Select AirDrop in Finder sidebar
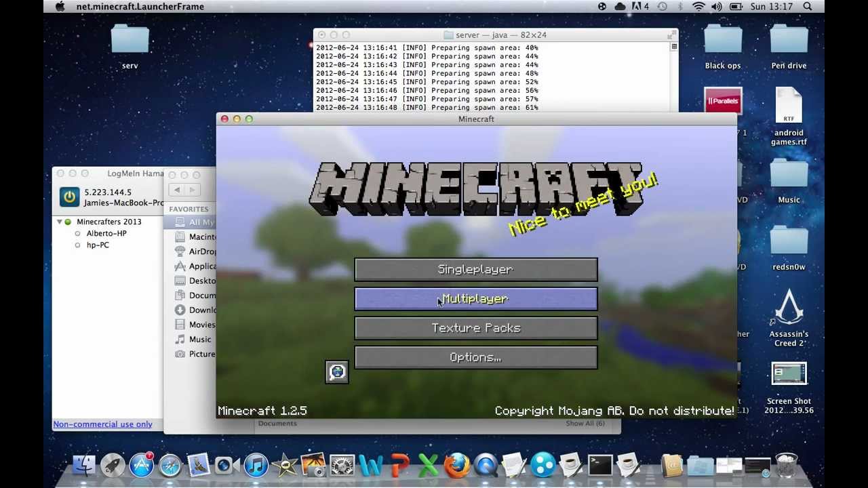 [191, 251]
